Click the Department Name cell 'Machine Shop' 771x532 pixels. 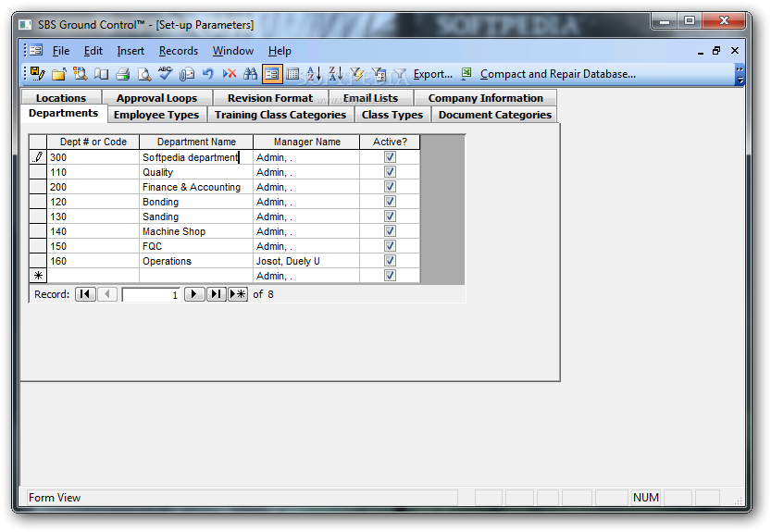(x=196, y=231)
